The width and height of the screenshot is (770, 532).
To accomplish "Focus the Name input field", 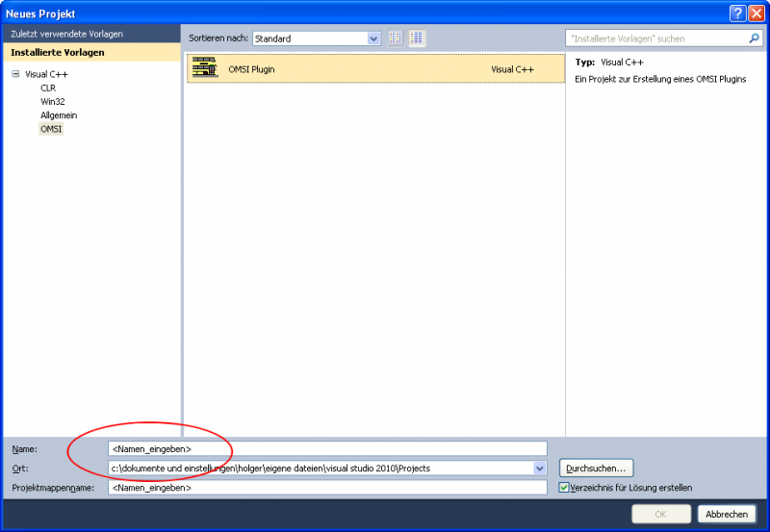I will pyautogui.click(x=327, y=449).
